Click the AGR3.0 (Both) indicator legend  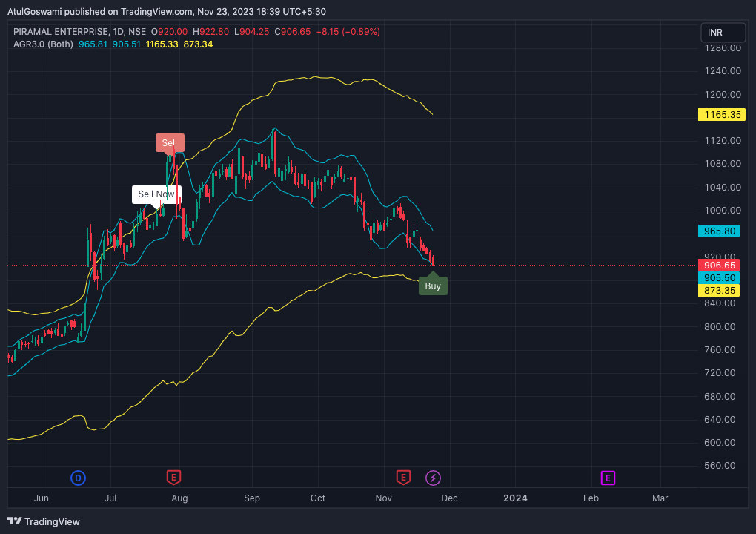tap(44, 44)
